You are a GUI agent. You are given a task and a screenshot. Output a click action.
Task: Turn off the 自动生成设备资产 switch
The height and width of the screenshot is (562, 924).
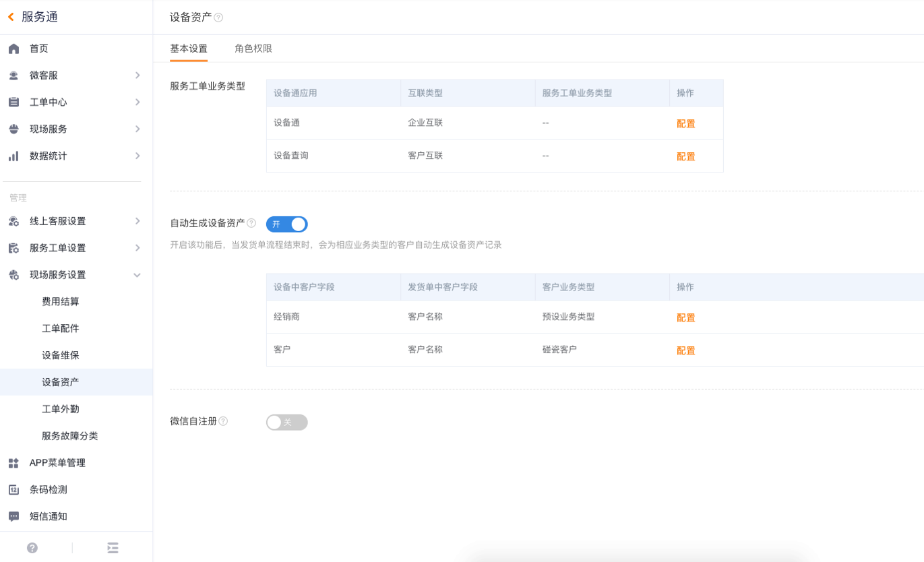tap(287, 224)
